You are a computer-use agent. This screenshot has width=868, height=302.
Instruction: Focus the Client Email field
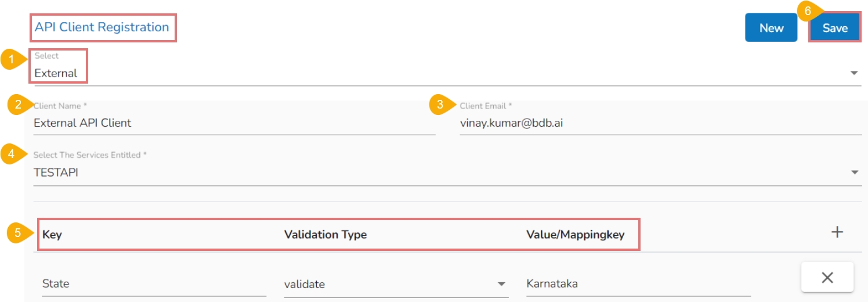tap(660, 123)
